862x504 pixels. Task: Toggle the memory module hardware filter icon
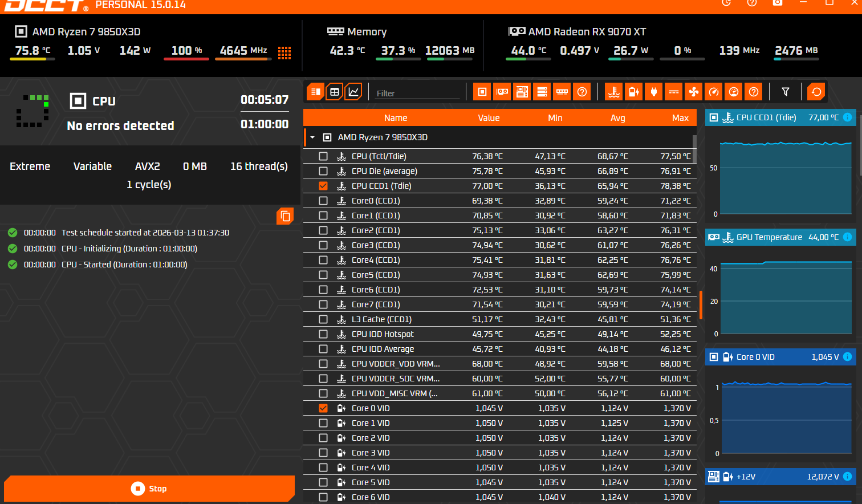coord(562,92)
